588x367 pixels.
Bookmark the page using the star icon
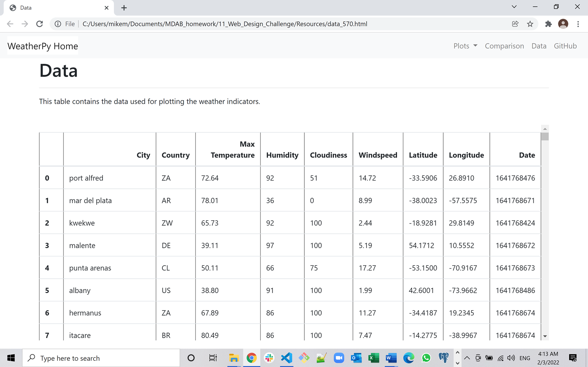530,24
